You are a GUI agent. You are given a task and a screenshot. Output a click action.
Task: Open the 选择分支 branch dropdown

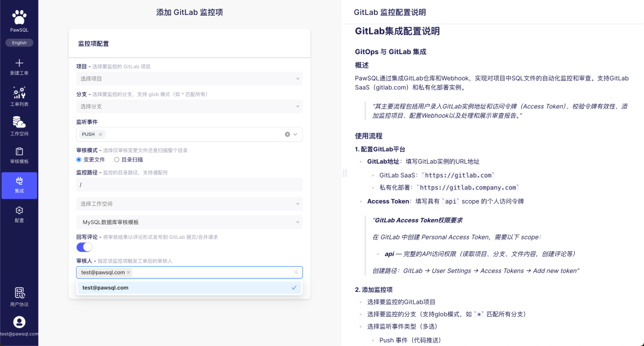[x=190, y=107]
